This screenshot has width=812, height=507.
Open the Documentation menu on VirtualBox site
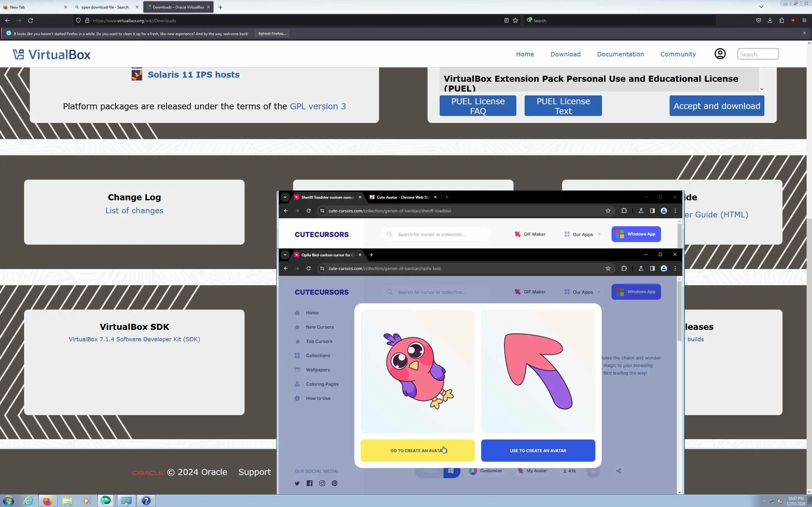pos(620,54)
